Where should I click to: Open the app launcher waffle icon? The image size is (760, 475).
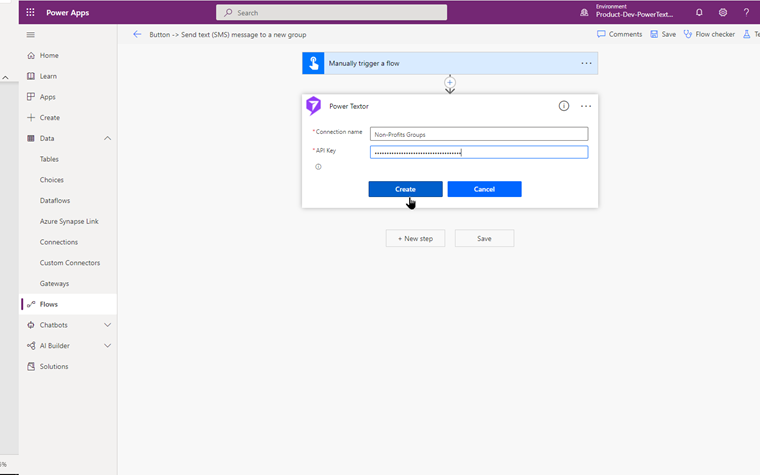coord(30,13)
